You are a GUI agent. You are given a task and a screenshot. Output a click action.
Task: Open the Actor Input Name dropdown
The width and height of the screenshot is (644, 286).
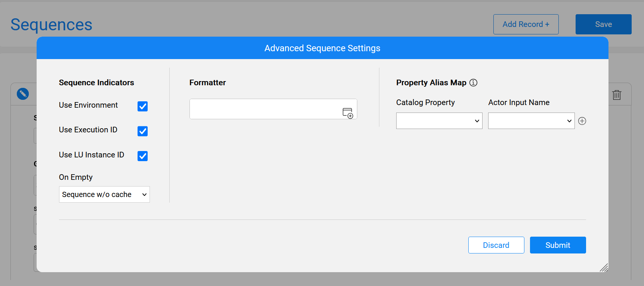pyautogui.click(x=531, y=121)
